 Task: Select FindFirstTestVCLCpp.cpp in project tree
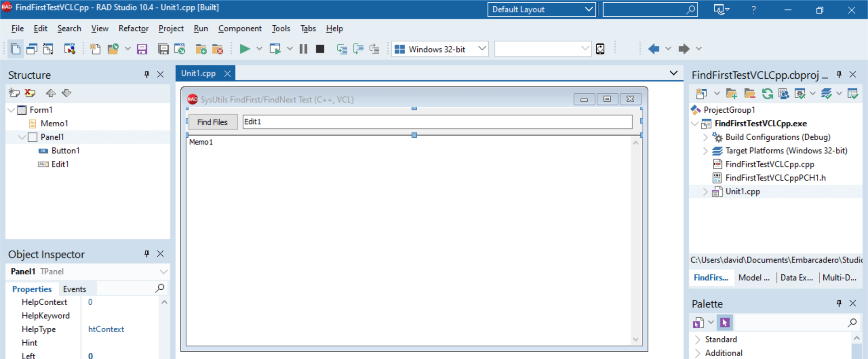769,164
